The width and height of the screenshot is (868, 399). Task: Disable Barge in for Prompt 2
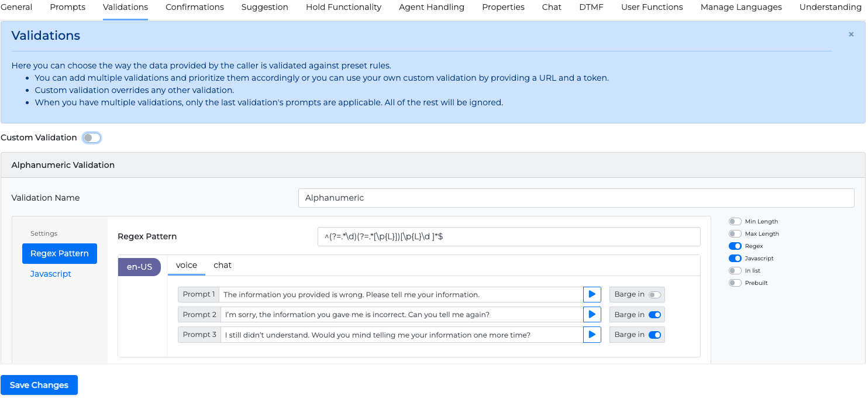click(x=655, y=315)
